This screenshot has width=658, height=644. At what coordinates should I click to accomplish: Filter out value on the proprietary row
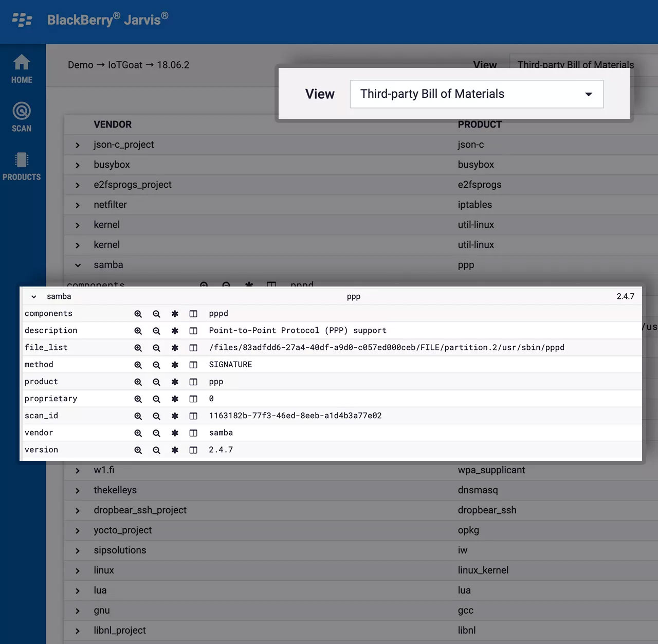[x=156, y=399]
